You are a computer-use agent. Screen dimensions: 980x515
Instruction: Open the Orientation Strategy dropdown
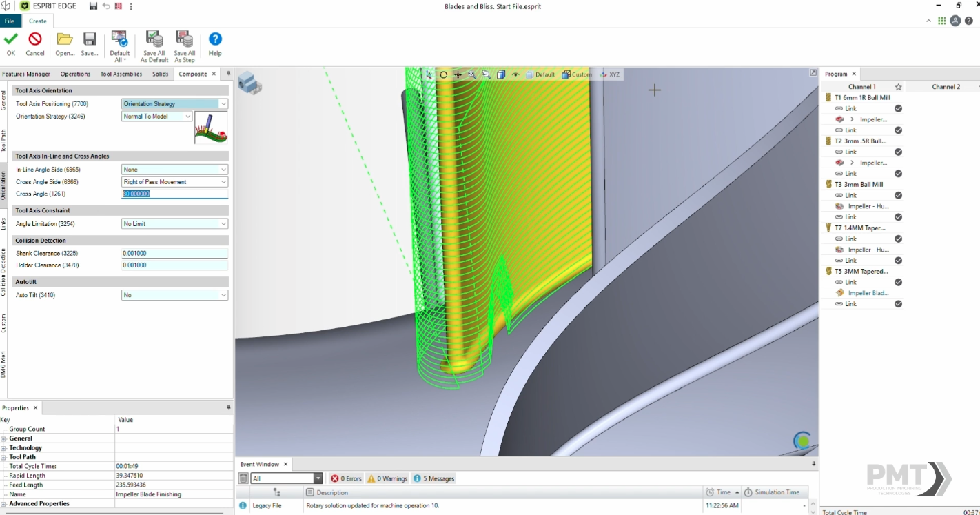pos(187,117)
